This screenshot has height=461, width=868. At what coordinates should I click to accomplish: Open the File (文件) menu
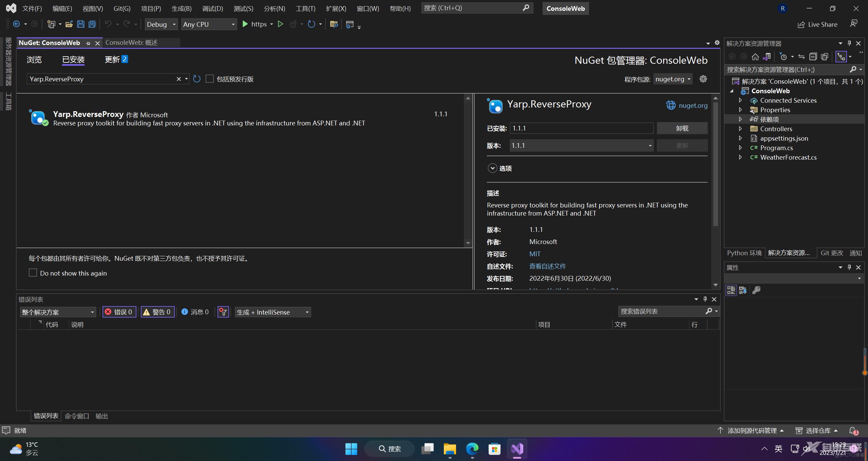coord(32,8)
